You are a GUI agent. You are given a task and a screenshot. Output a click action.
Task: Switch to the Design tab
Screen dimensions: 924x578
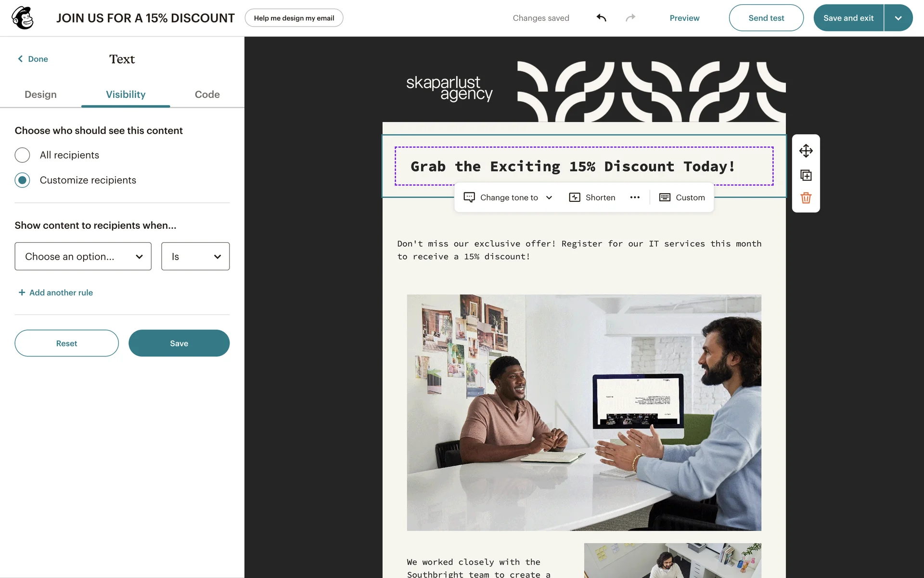pos(40,94)
